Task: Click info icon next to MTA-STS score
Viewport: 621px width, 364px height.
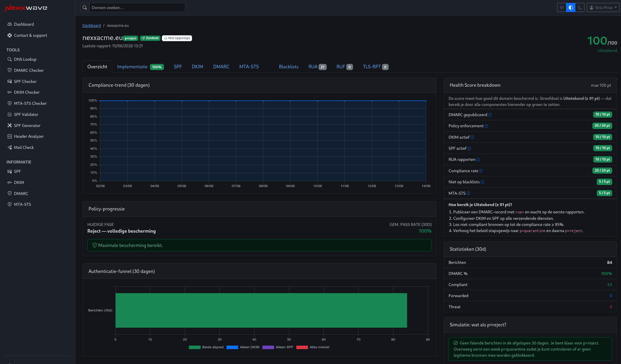Action: [x=468, y=193]
